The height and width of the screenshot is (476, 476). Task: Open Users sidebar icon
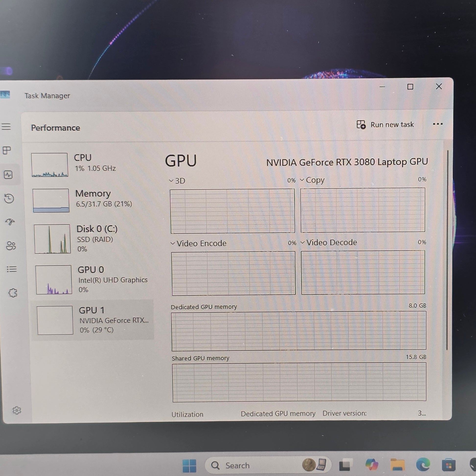pyautogui.click(x=11, y=245)
